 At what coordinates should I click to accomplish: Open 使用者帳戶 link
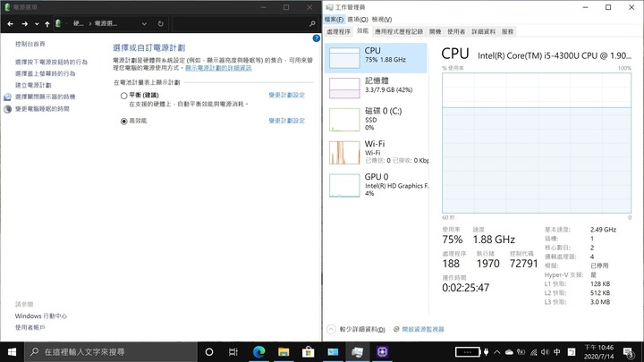(30, 327)
